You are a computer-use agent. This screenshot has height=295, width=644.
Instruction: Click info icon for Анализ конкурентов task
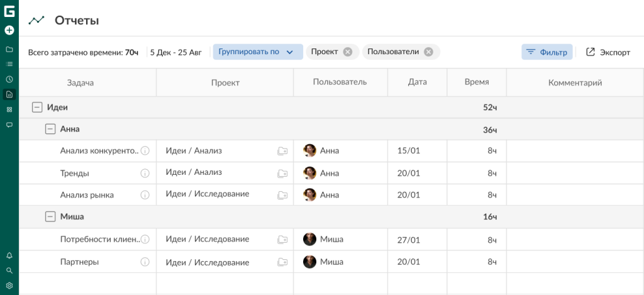click(145, 151)
